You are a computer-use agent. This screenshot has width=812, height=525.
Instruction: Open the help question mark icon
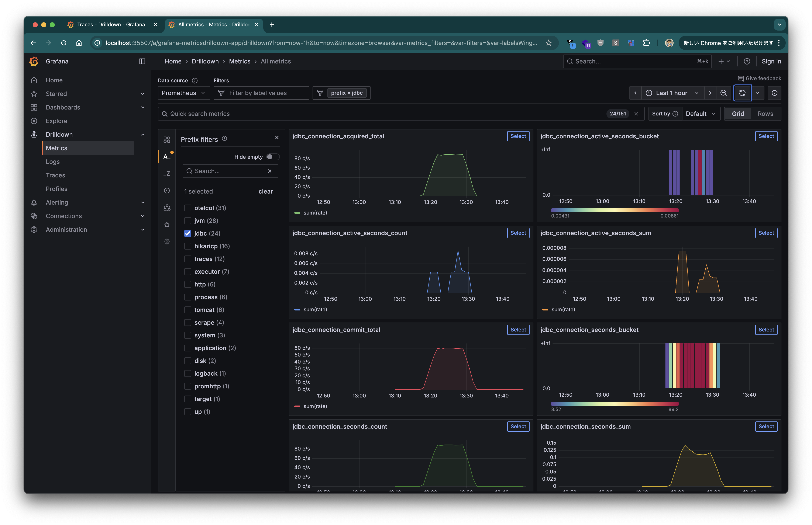[747, 61]
